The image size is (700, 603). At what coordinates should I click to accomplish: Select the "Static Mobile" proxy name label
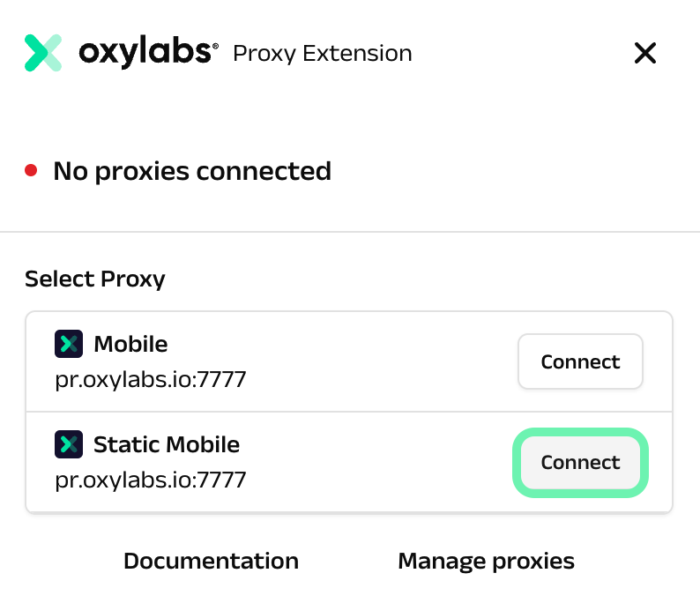[167, 443]
